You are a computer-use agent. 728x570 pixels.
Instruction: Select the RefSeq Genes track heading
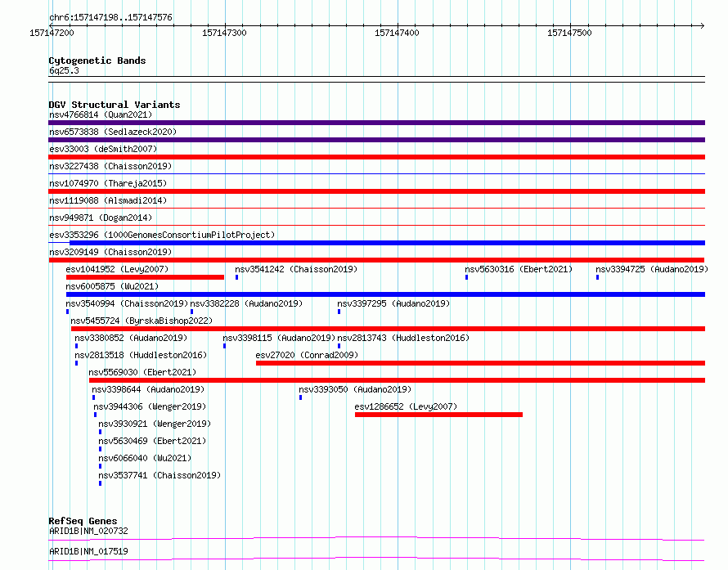(x=83, y=521)
